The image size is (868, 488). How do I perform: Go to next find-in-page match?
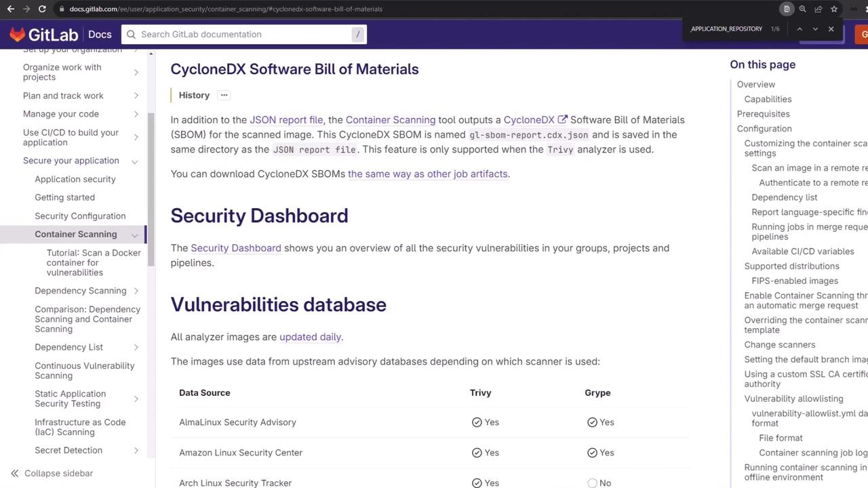click(815, 29)
